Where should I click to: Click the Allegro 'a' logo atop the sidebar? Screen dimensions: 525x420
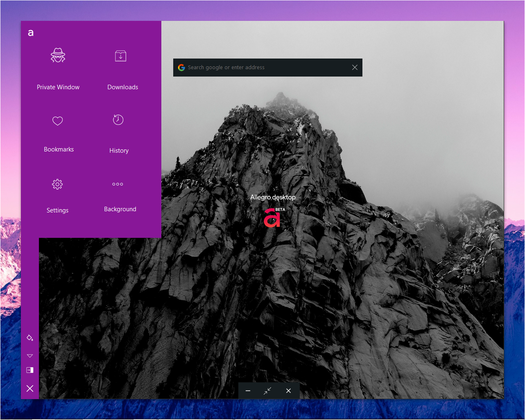pos(31,33)
